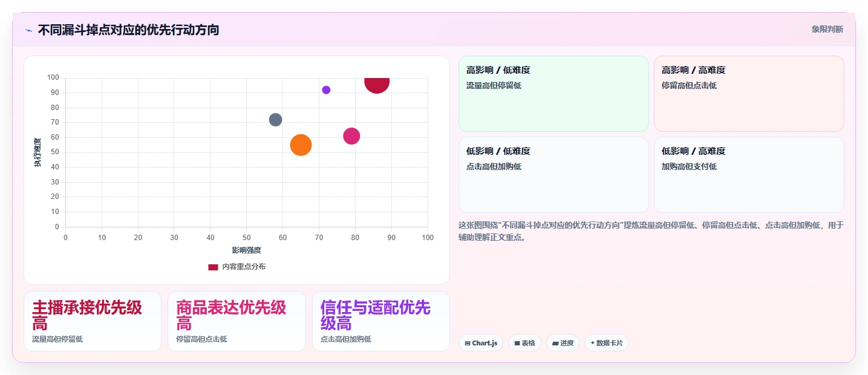Click the icon inside the 进度 tag
Viewport: 868px width, 375px height.
coord(555,344)
